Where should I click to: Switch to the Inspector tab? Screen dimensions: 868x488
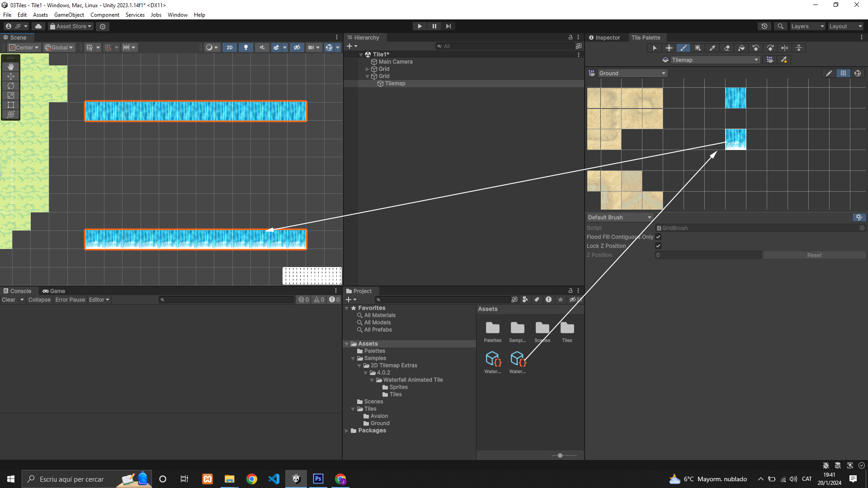604,38
